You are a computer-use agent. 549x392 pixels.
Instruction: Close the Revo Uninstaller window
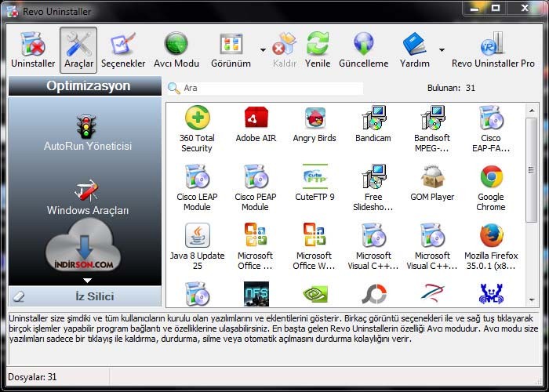(525, 8)
